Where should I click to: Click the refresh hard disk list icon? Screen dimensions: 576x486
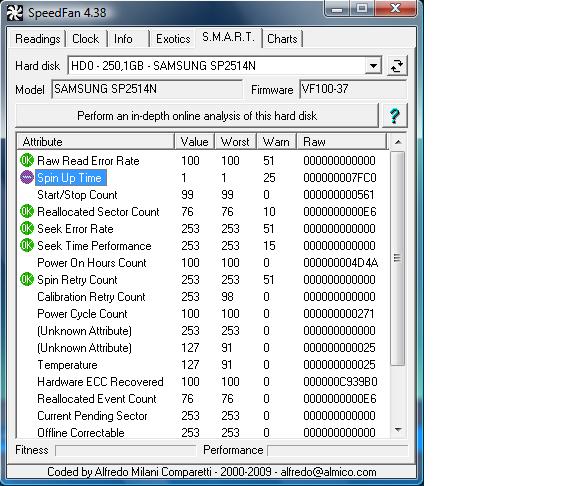point(397,66)
